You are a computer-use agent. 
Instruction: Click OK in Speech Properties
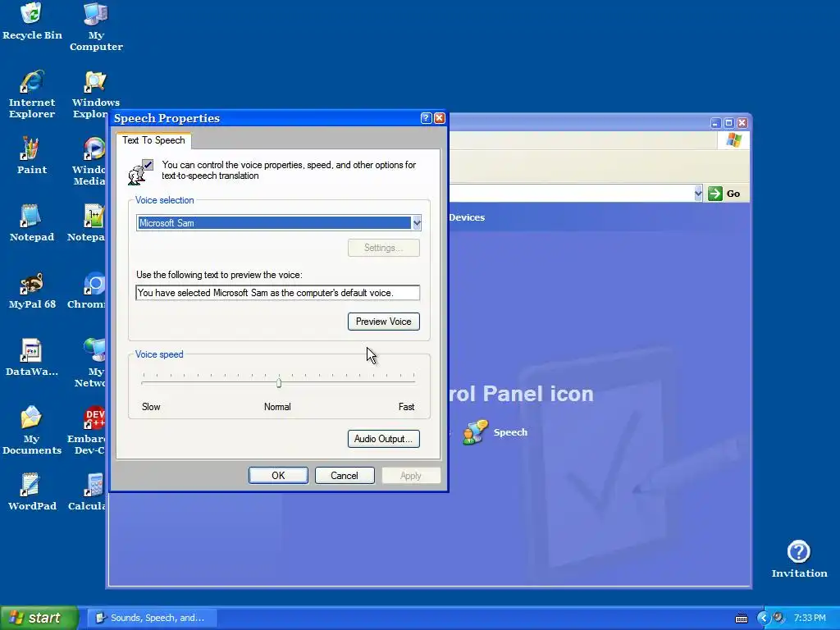tap(278, 476)
